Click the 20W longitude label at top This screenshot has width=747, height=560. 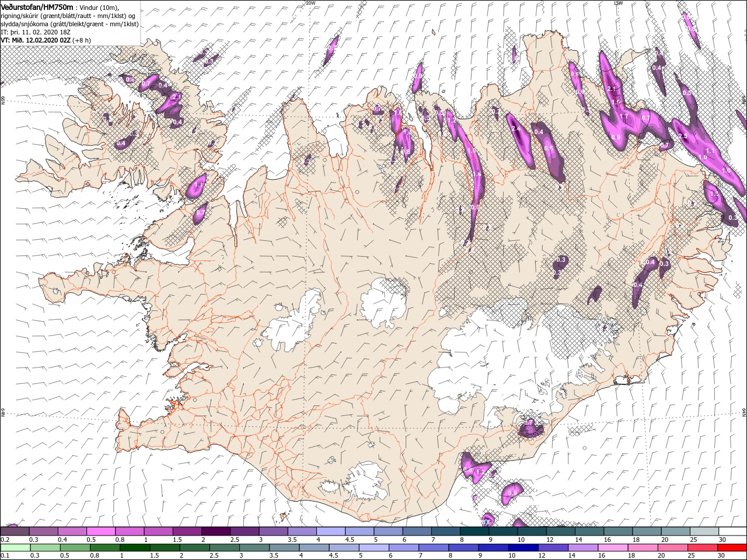tap(310, 2)
